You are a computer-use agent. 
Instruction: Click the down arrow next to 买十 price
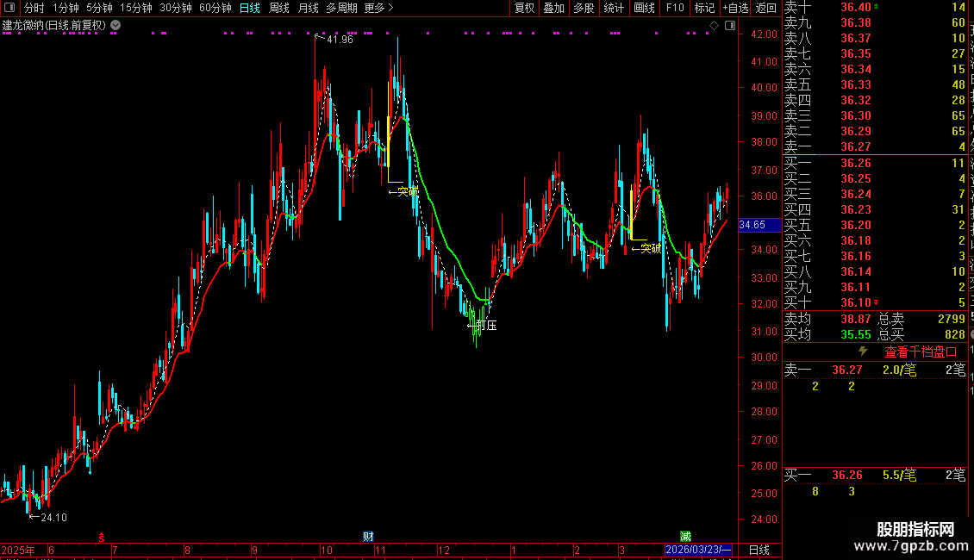(x=877, y=302)
